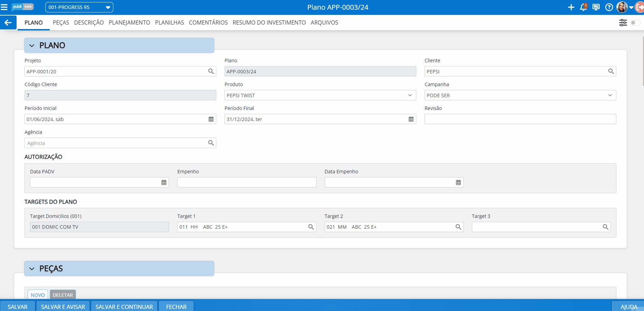
Task: Click DELETAR in the PEÇAS section
Action: (63, 295)
